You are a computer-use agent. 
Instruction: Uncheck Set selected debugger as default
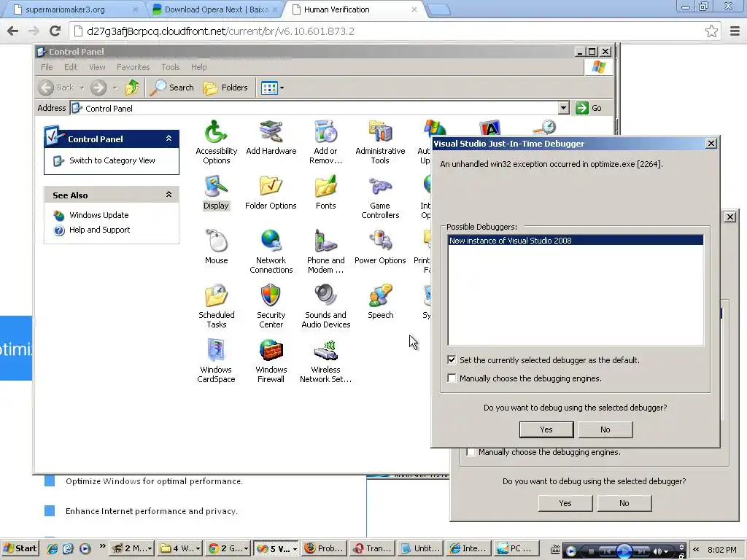tap(452, 360)
